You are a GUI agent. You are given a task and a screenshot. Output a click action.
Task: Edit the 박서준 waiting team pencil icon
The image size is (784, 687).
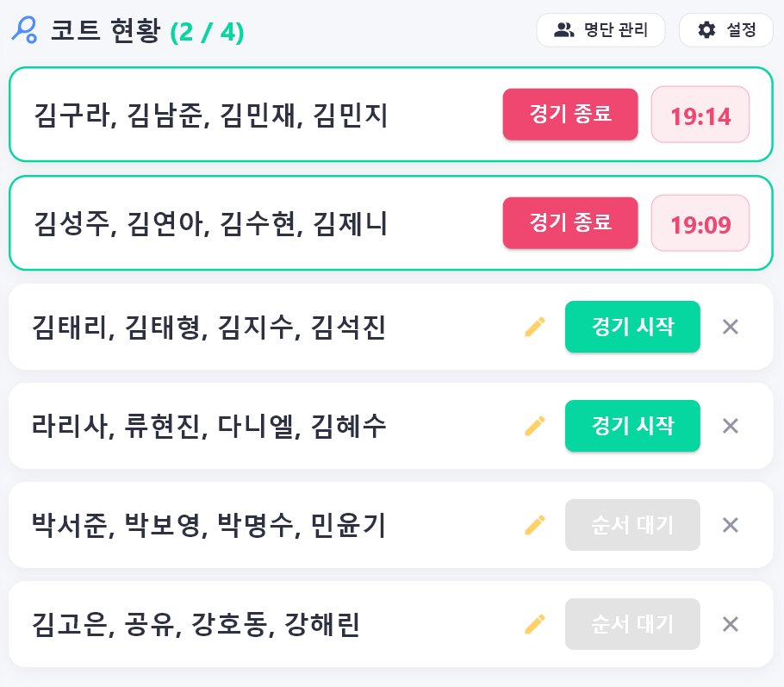tap(534, 525)
